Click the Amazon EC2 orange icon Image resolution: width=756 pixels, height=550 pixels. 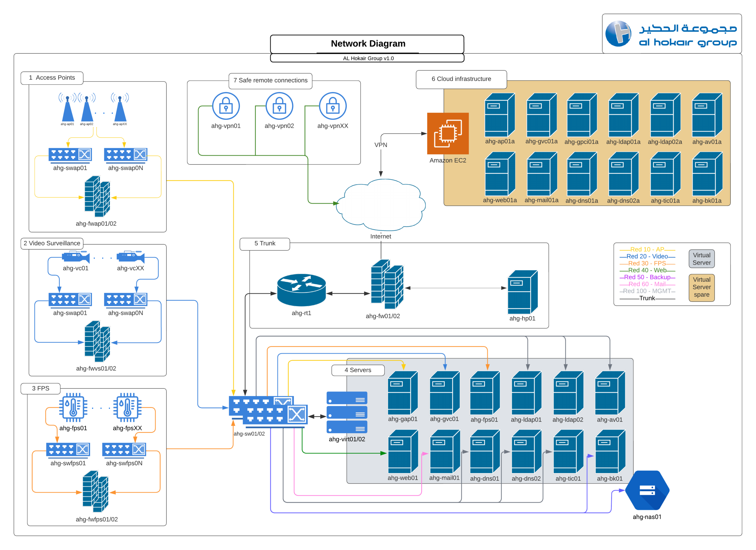pyautogui.click(x=448, y=133)
